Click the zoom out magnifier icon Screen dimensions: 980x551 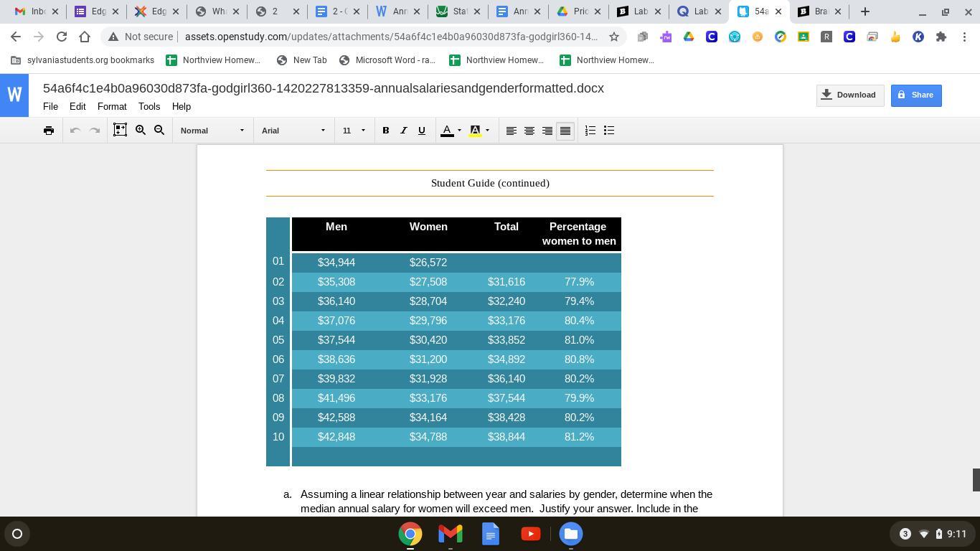tap(159, 131)
